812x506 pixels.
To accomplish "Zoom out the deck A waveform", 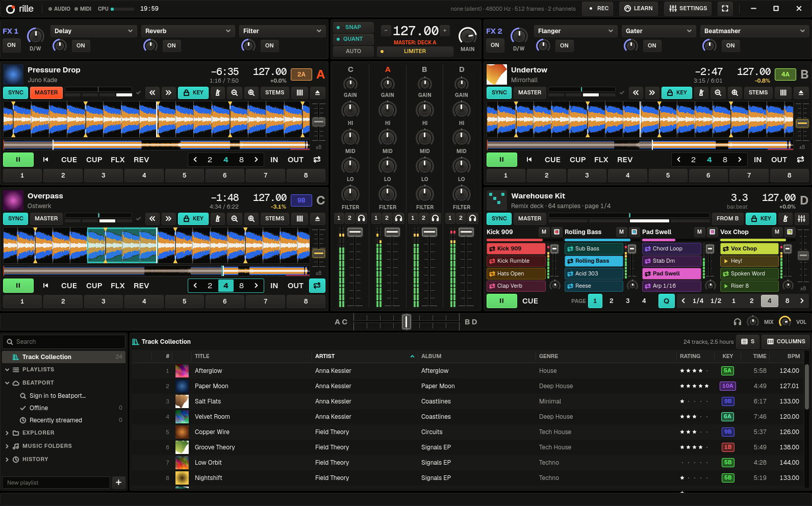I will point(235,93).
